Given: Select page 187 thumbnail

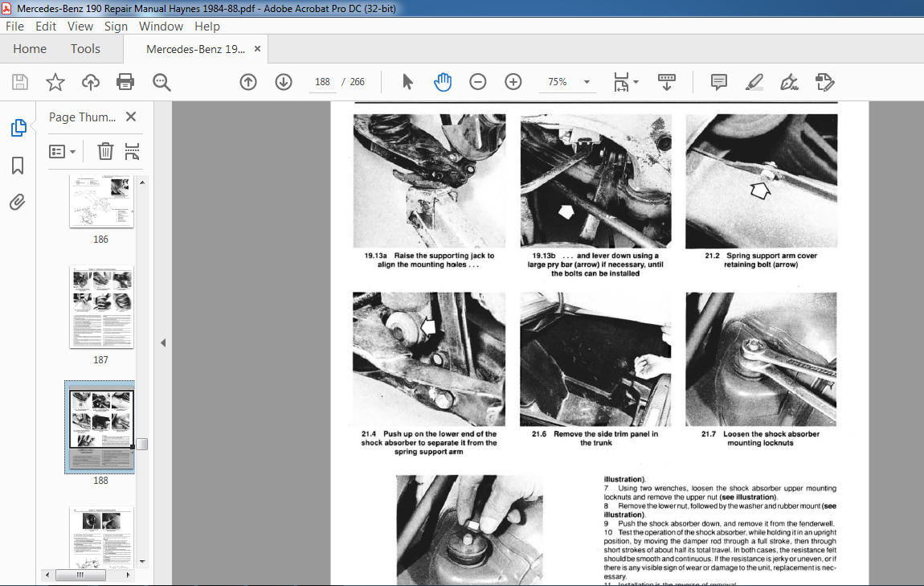Looking at the screenshot, I should tap(101, 306).
